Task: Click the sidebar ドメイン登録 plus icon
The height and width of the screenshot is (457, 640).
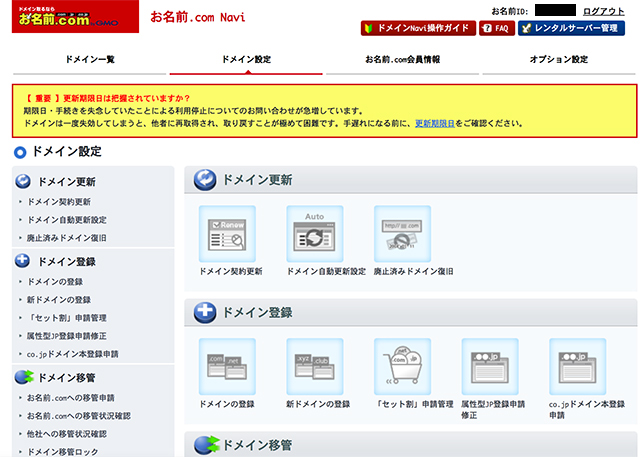Action: (x=22, y=261)
